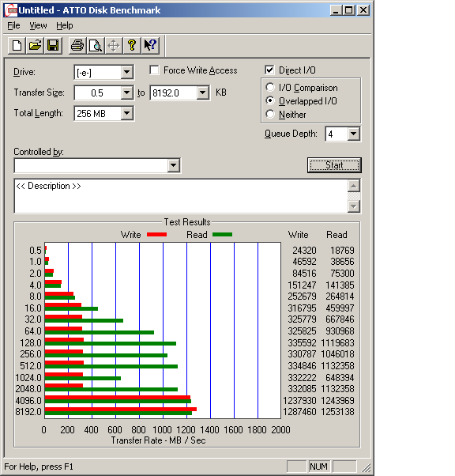Click the yellow question mark About icon
455x476 pixels.
pyautogui.click(x=132, y=46)
